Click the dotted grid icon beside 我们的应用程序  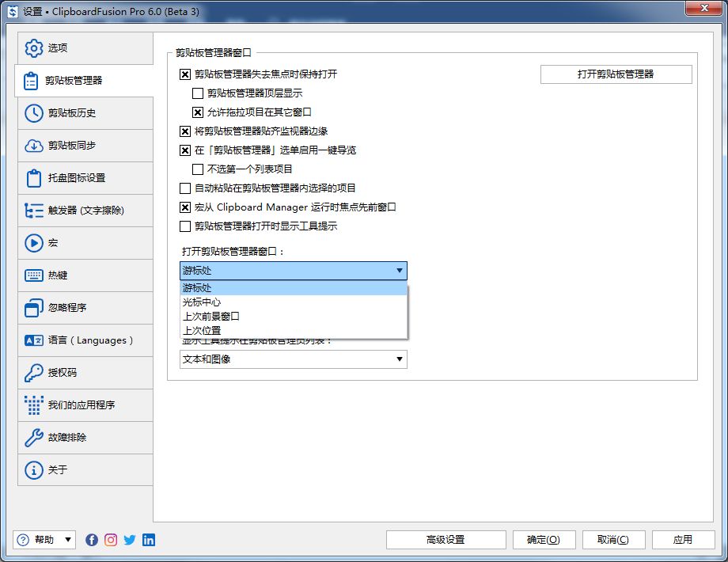coord(34,405)
